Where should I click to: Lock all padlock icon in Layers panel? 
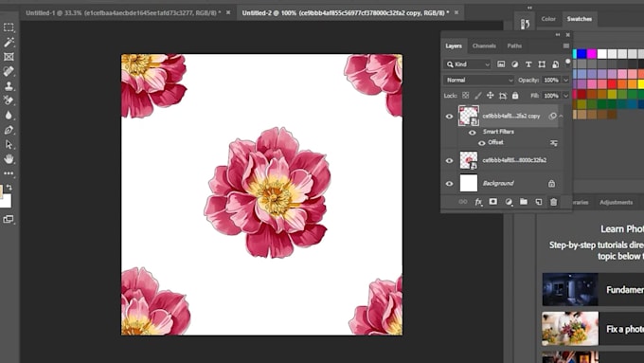(x=515, y=96)
